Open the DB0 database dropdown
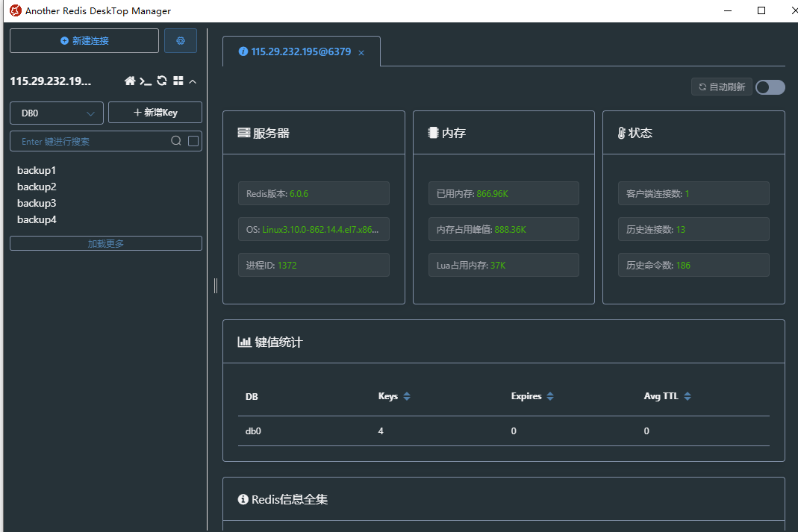The image size is (798, 532). tap(57, 113)
